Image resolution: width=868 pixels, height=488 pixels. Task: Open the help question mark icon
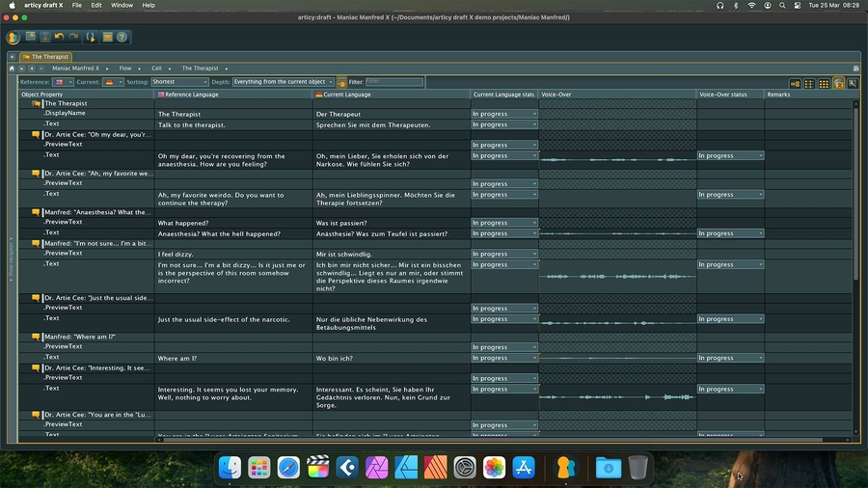pyautogui.click(x=122, y=38)
